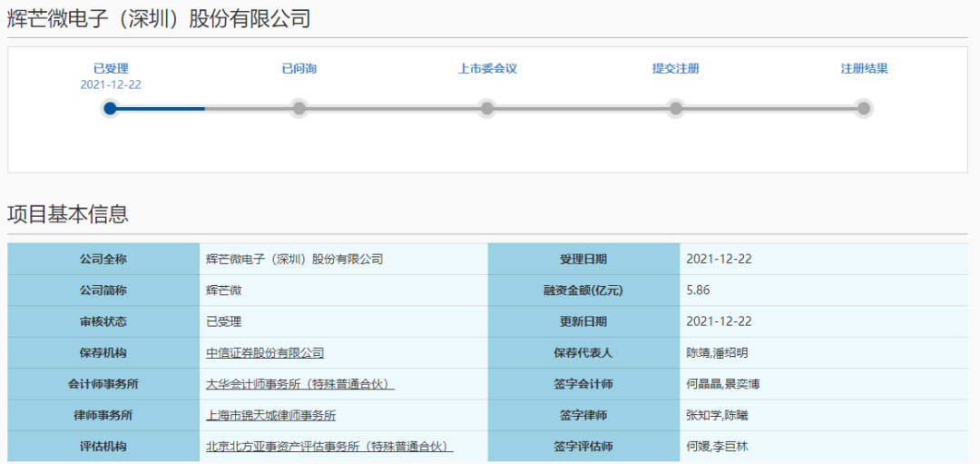Select the 提交注册 stage label
Viewport: 980px width, 464px height.
[676, 69]
